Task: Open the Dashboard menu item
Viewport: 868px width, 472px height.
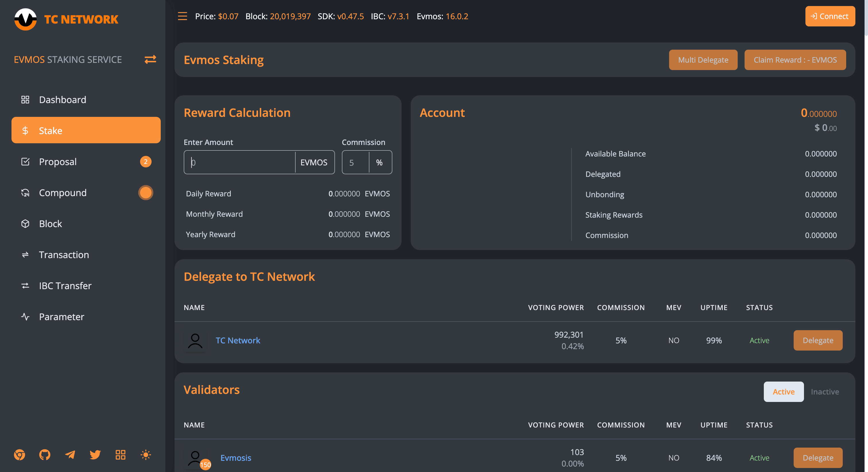Action: tap(86, 99)
